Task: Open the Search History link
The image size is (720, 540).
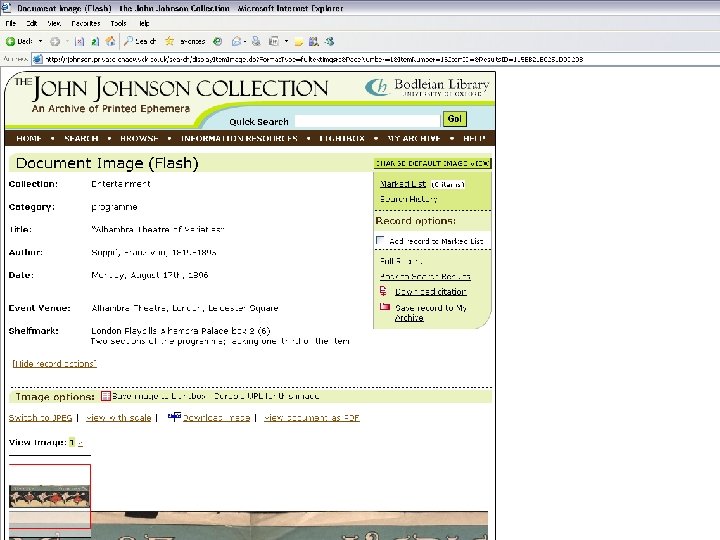Action: click(x=408, y=199)
